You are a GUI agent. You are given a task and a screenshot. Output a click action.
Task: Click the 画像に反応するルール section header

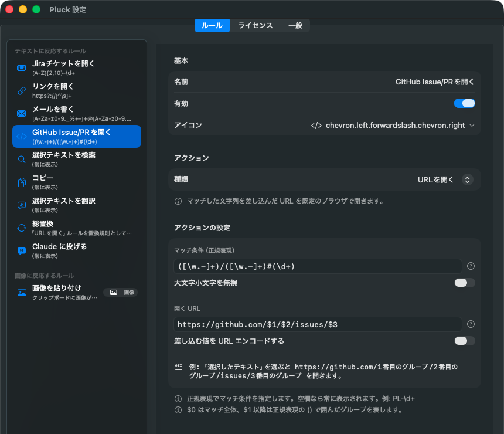click(45, 276)
